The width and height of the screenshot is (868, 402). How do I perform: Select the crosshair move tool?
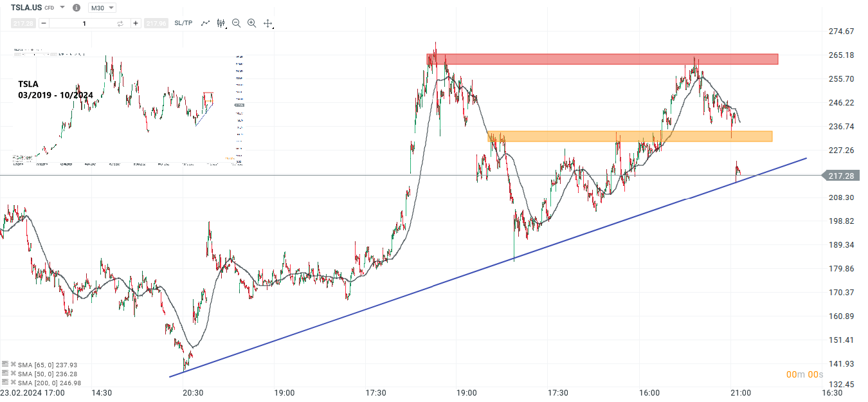[x=268, y=24]
